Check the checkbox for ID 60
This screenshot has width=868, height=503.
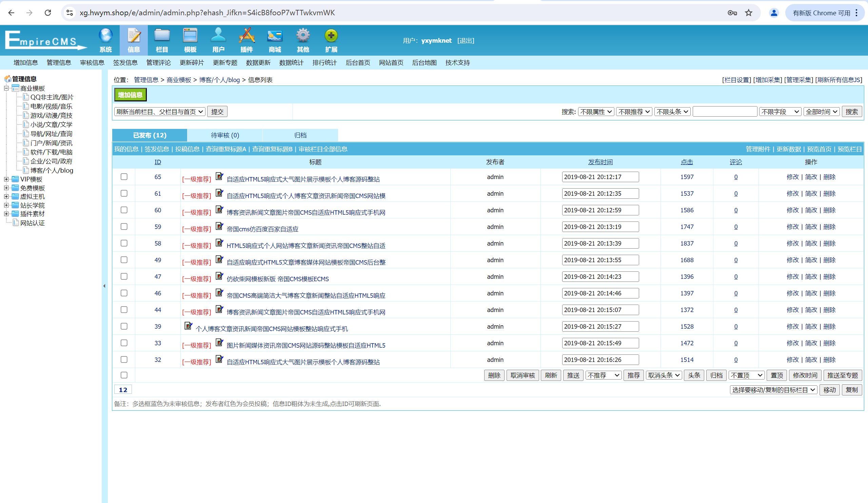pyautogui.click(x=124, y=210)
